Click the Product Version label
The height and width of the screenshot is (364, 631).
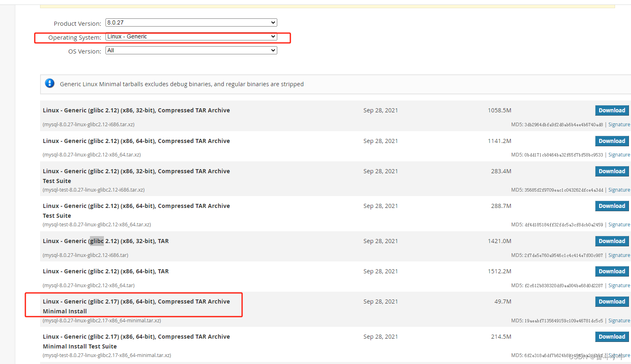click(x=77, y=24)
